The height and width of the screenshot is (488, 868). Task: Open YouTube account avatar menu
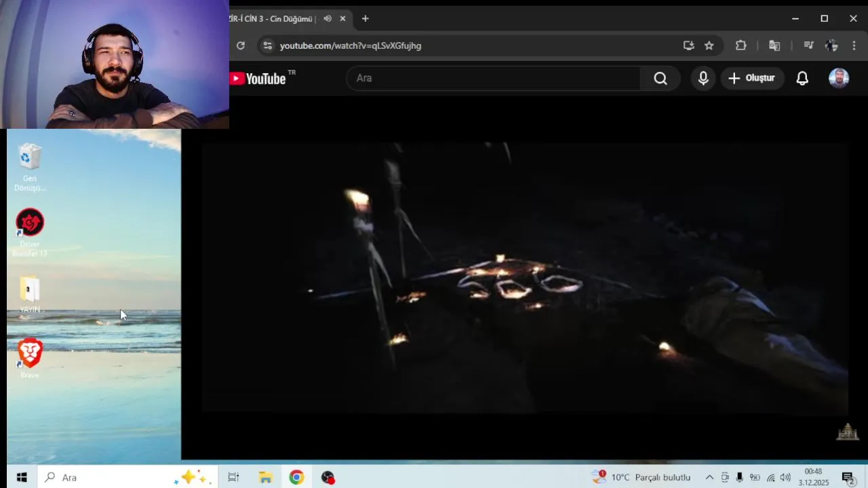(x=839, y=78)
